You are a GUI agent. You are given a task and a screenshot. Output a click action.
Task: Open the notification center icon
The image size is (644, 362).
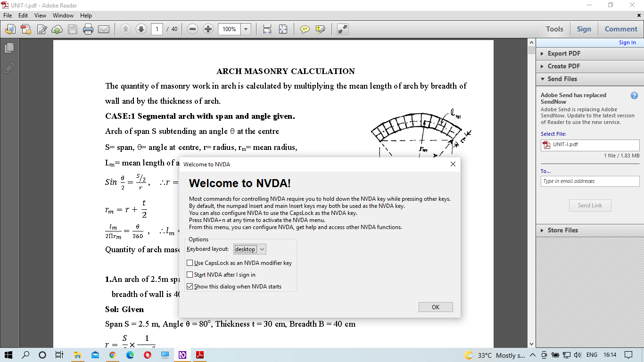[628, 355]
